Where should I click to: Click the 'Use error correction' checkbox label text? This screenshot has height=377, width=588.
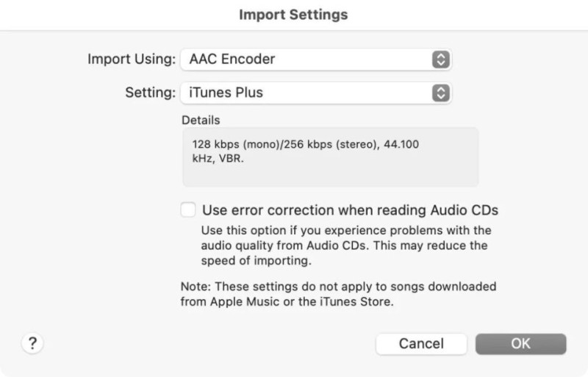tap(351, 210)
